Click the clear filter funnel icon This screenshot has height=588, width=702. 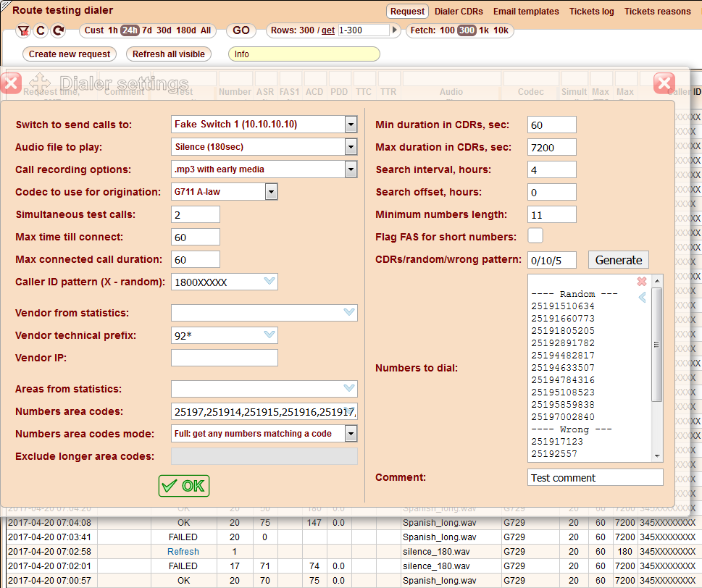click(x=23, y=30)
